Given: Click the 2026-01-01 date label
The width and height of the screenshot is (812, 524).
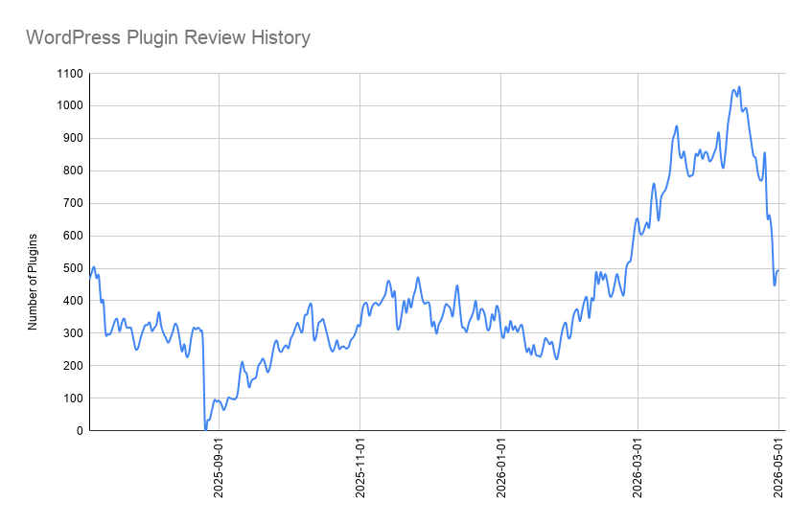Looking at the screenshot, I should point(500,467).
